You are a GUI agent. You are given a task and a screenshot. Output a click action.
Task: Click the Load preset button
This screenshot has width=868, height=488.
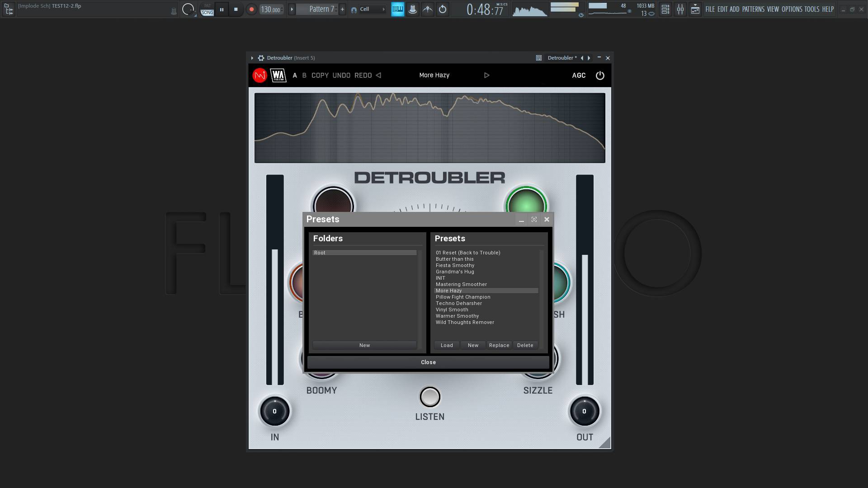(447, 345)
